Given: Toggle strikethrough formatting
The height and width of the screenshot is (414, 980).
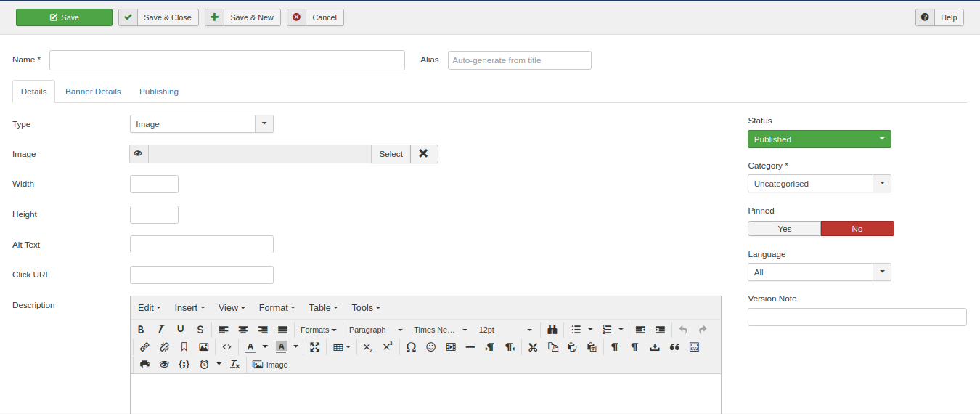Looking at the screenshot, I should [x=200, y=330].
